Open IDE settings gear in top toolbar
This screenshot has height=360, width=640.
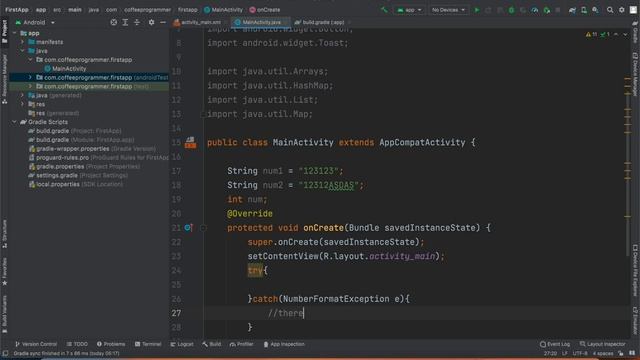point(622,10)
